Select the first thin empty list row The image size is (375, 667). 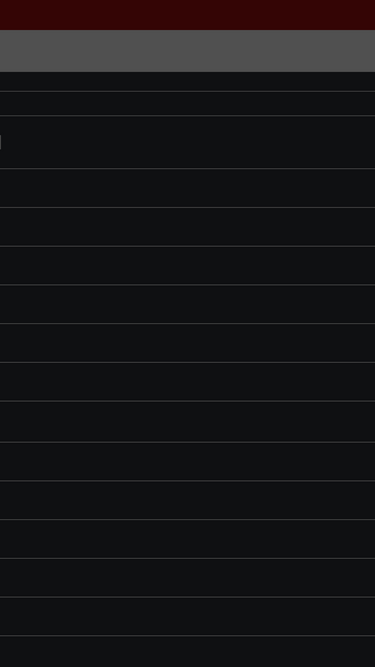(188, 81)
